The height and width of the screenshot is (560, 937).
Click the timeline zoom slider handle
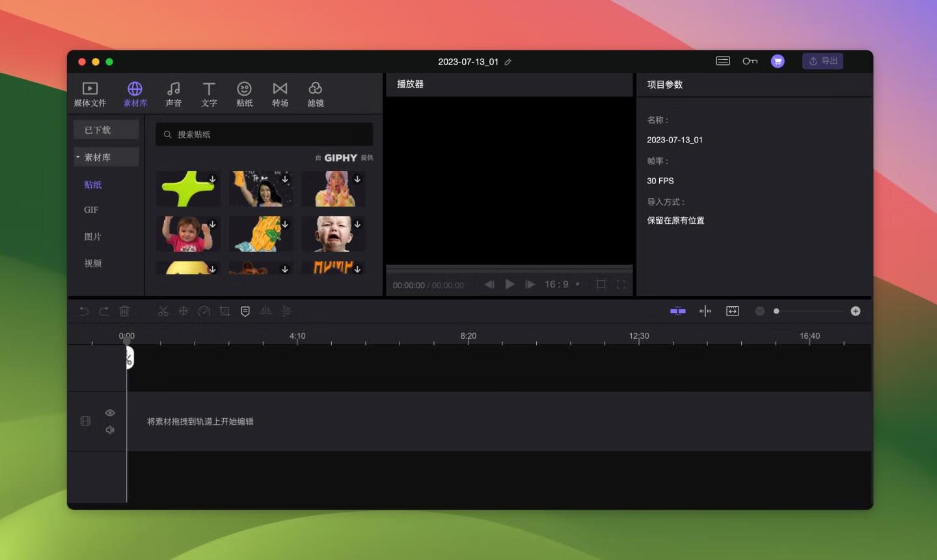776,312
